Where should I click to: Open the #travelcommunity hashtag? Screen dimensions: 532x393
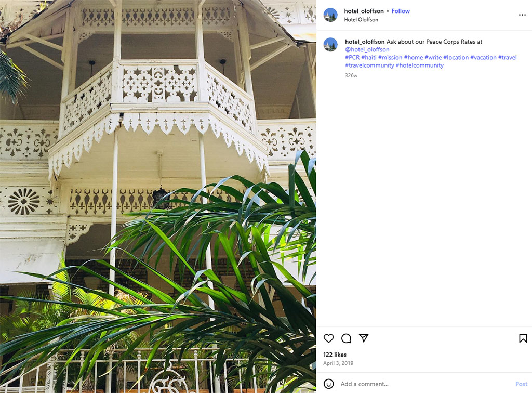[x=369, y=65]
